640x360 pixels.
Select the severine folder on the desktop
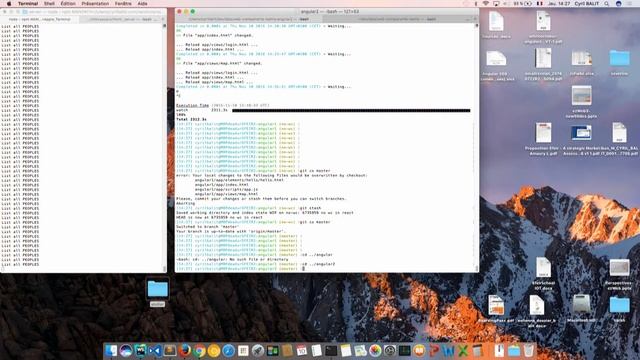coord(620,58)
